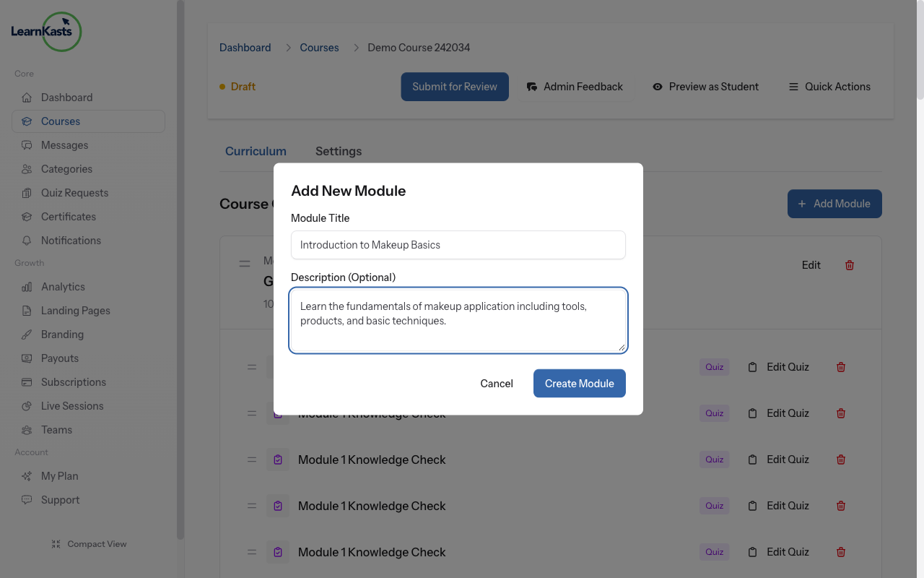Switch to the Settings tab
Screen dimensions: 924x578
pyautogui.click(x=338, y=151)
